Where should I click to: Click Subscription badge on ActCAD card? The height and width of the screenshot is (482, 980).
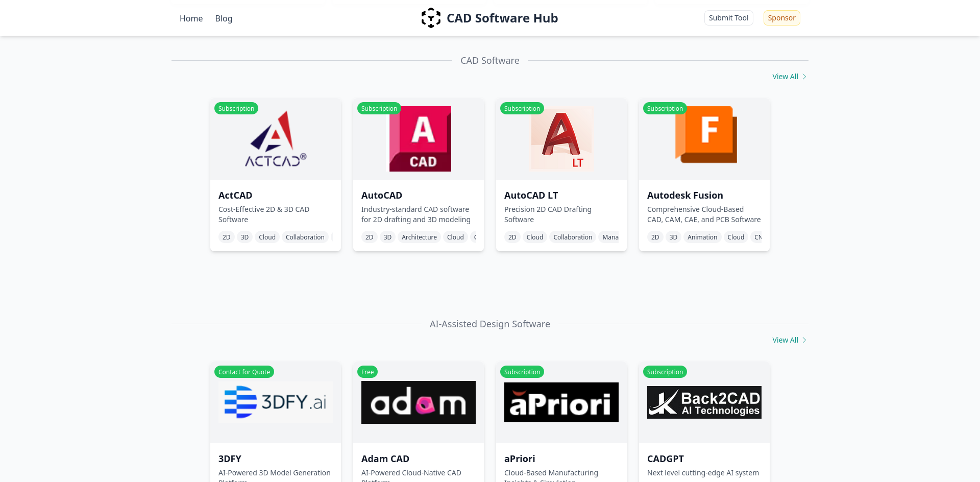[x=236, y=108]
